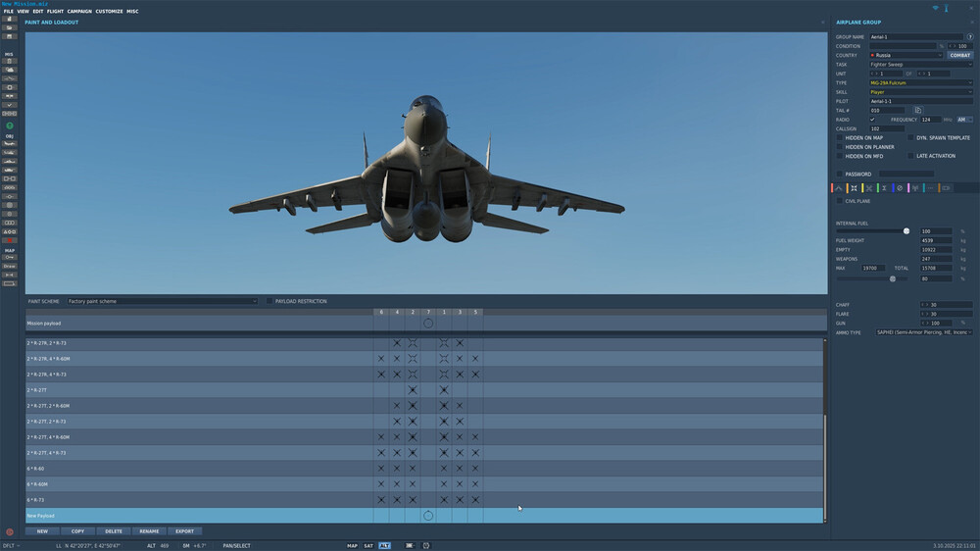The image size is (980, 551).
Task: Click the DELETE payload button
Action: click(x=113, y=531)
